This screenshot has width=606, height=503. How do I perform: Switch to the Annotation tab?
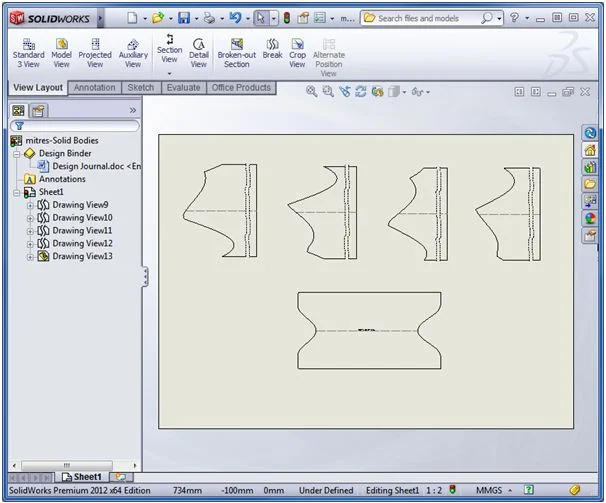pyautogui.click(x=95, y=88)
